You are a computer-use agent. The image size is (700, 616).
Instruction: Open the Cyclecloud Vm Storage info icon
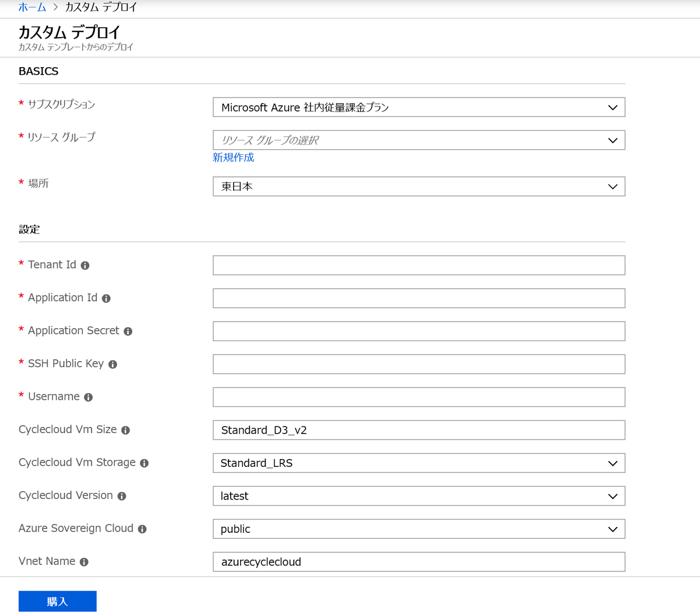coord(143,463)
